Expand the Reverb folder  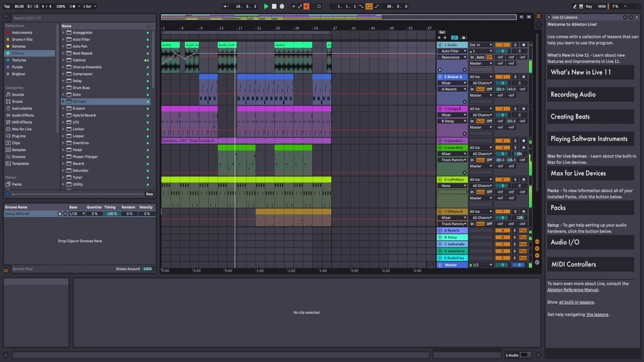tap(63, 163)
